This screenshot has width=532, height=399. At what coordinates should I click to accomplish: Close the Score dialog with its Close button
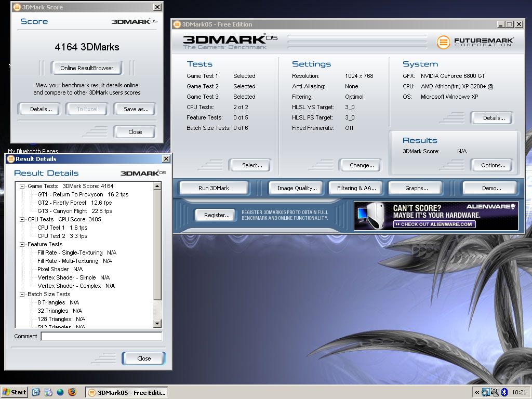[135, 132]
